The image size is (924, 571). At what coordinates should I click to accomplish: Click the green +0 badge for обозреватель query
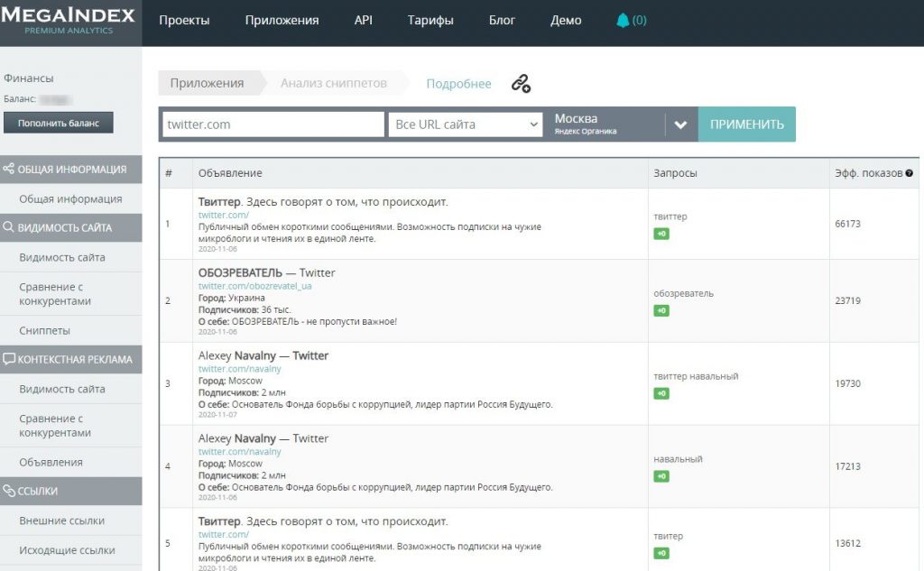[x=661, y=310]
